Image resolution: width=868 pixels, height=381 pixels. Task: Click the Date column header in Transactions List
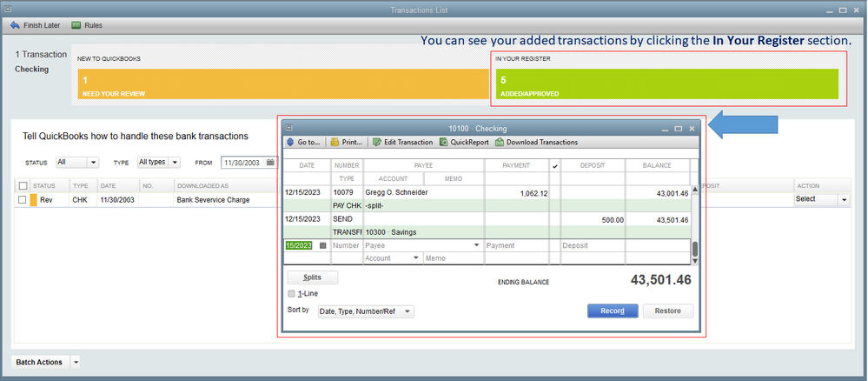(108, 186)
